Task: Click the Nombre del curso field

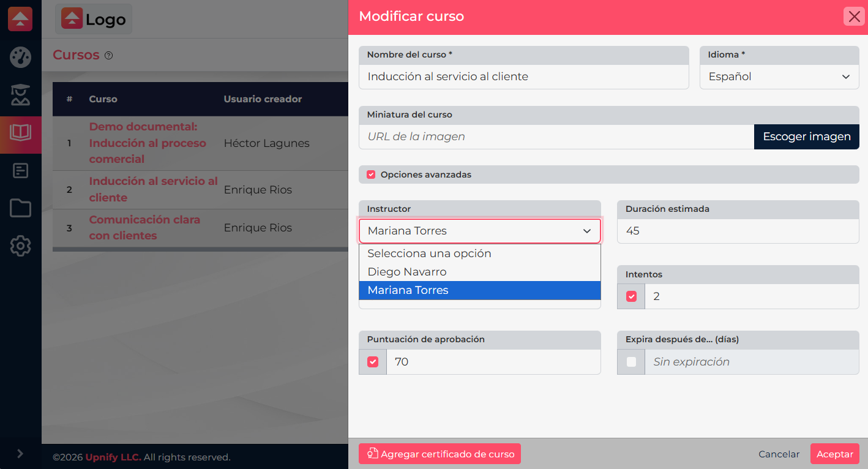Action: pyautogui.click(x=524, y=77)
